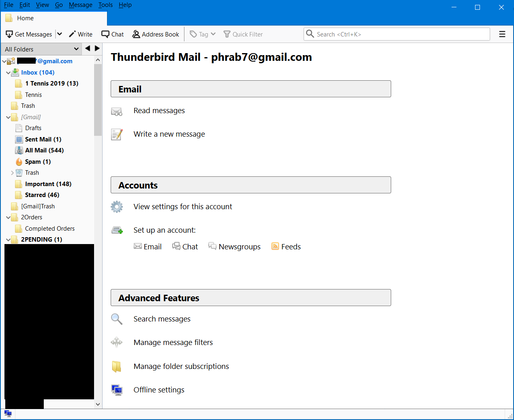Click the Write pencil icon in toolbar

[x=72, y=34]
